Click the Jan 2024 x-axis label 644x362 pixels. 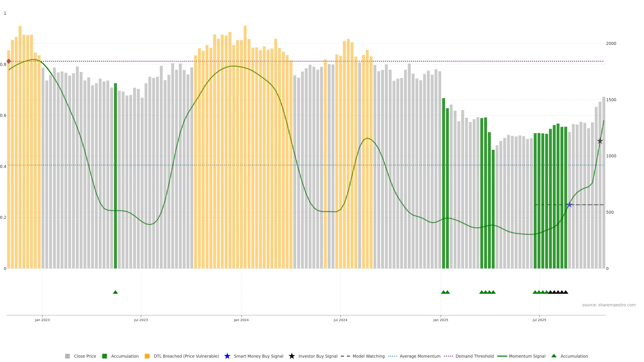(x=241, y=320)
